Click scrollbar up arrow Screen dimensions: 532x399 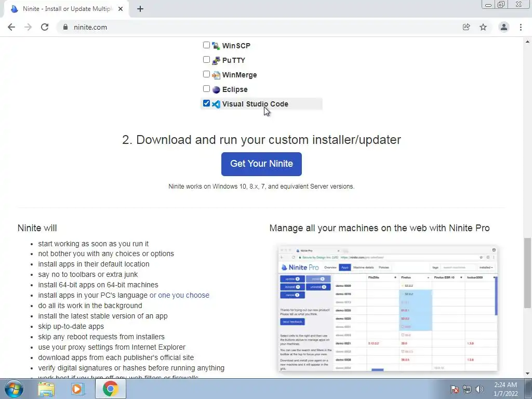click(x=527, y=42)
